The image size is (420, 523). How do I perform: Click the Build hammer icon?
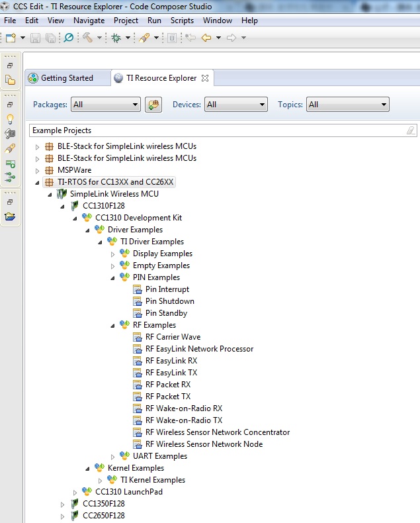(x=88, y=37)
